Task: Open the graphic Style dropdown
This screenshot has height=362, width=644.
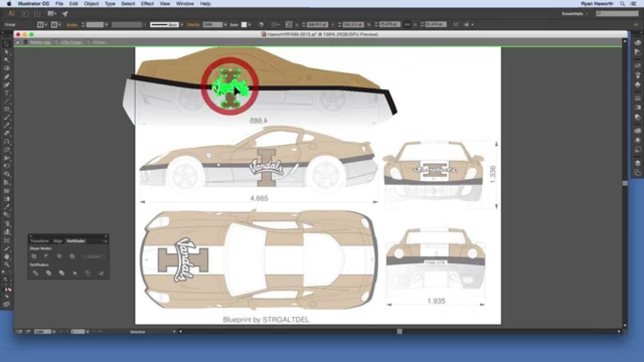Action: click(250, 24)
